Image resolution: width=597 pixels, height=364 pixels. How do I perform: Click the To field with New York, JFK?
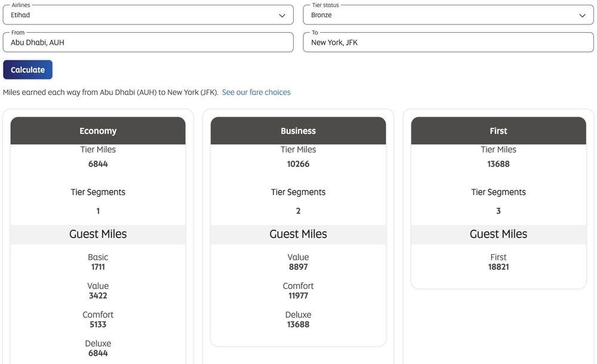(x=448, y=42)
